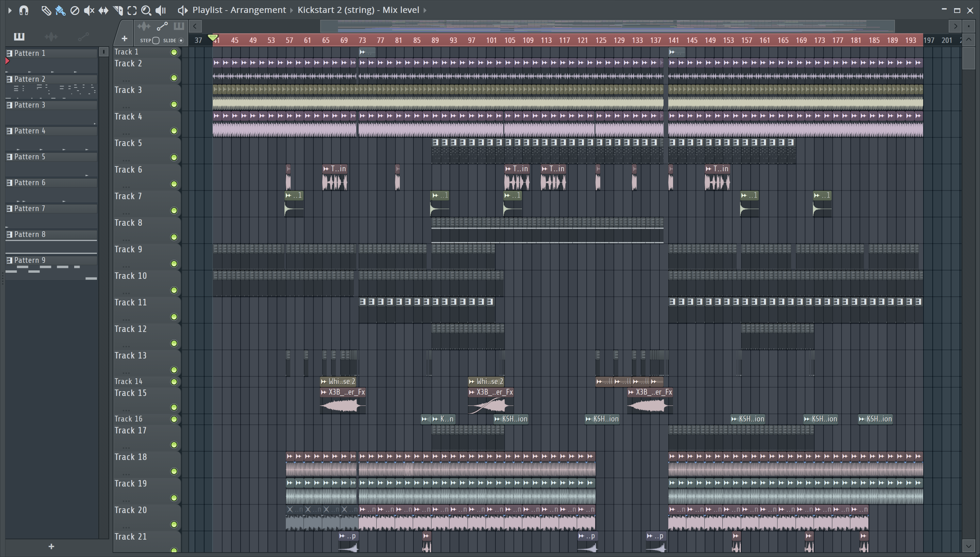
Task: Mute Track 5 with its green light
Action: [x=174, y=158]
